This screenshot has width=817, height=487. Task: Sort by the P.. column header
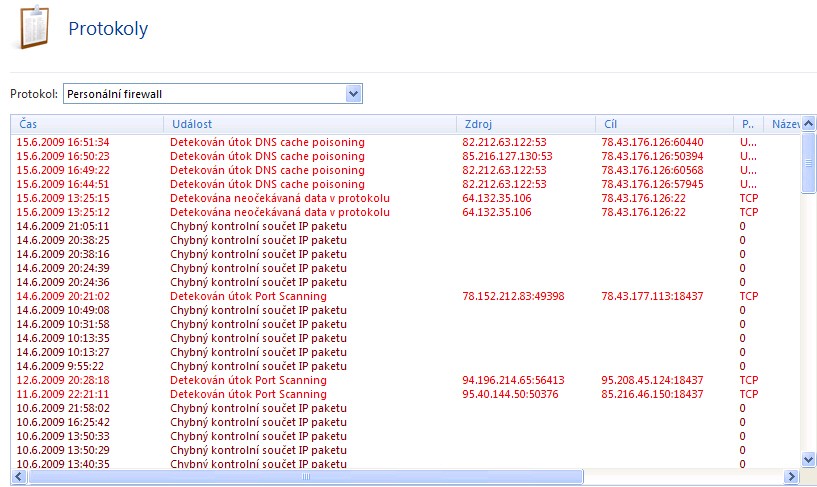point(749,124)
